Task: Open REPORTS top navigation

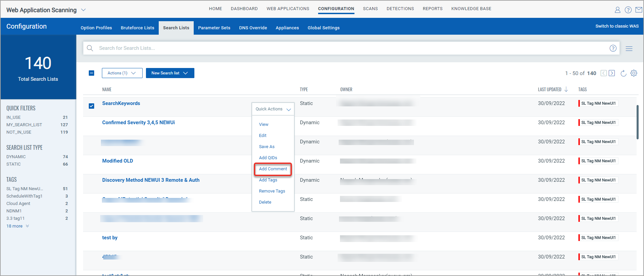Action: [432, 9]
